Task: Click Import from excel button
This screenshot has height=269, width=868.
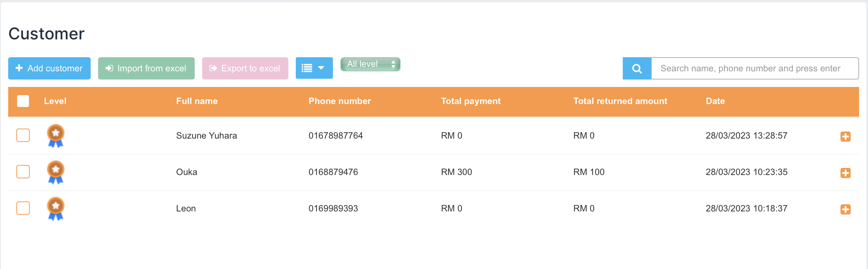Action: pyautogui.click(x=146, y=68)
